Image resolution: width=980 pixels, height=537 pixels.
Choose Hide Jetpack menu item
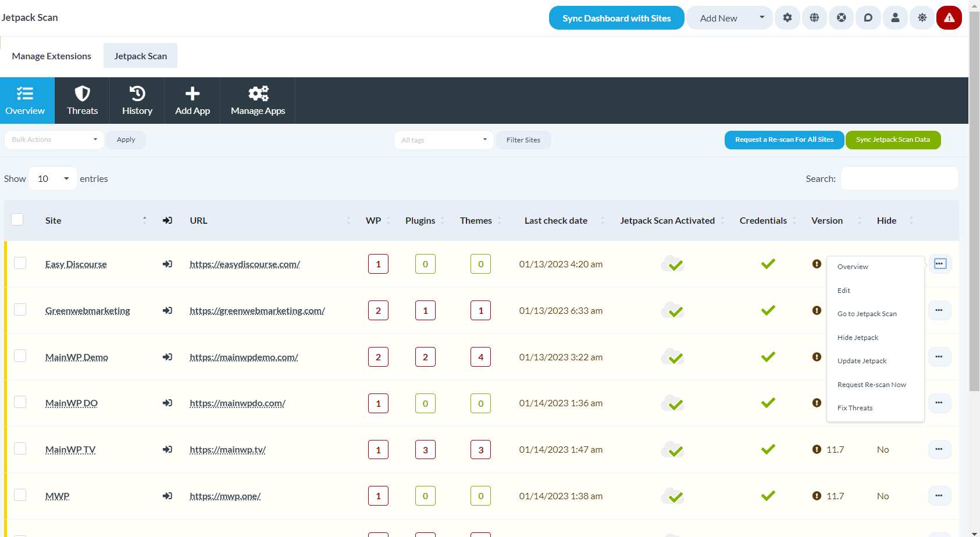[x=875, y=338]
